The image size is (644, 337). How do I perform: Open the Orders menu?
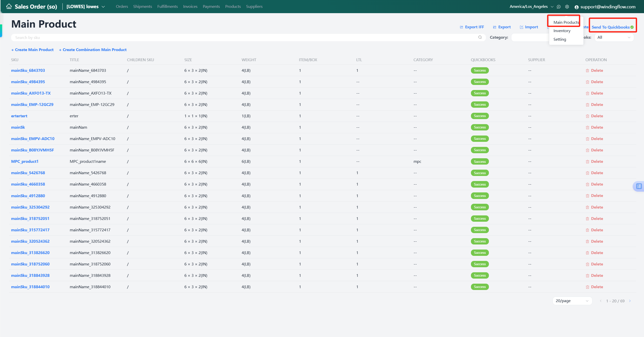pos(122,7)
